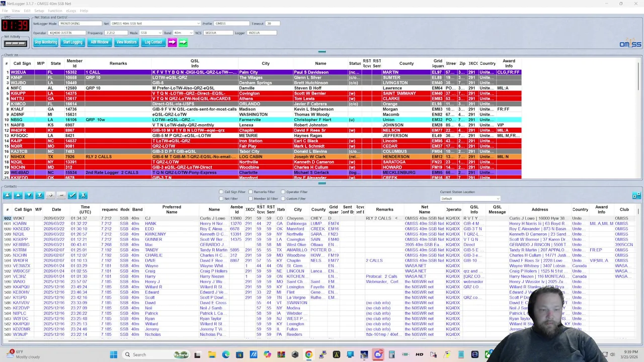The height and width of the screenshot is (362, 644).
Task: Select contact row W0KT in Contacts list
Action: click(x=319, y=218)
